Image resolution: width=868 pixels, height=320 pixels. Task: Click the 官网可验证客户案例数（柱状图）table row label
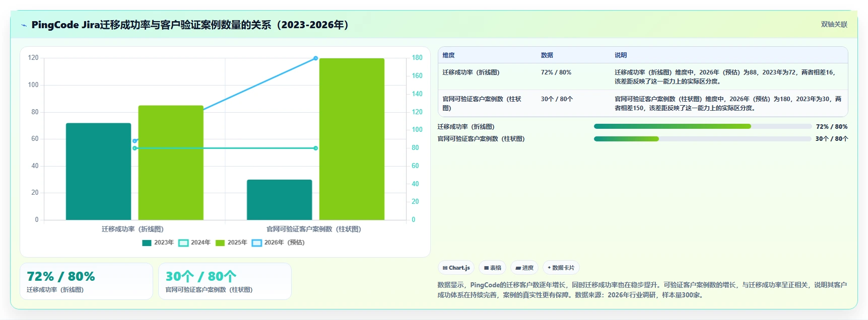tap(482, 104)
